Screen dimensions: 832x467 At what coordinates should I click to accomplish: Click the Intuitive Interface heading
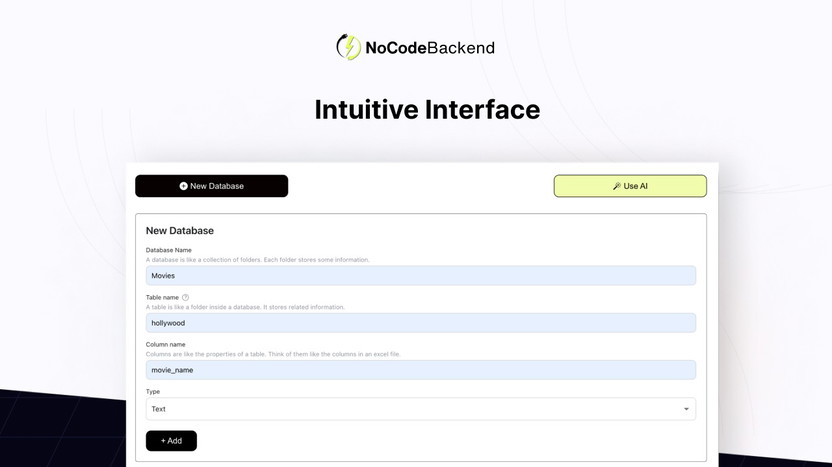[x=427, y=109]
